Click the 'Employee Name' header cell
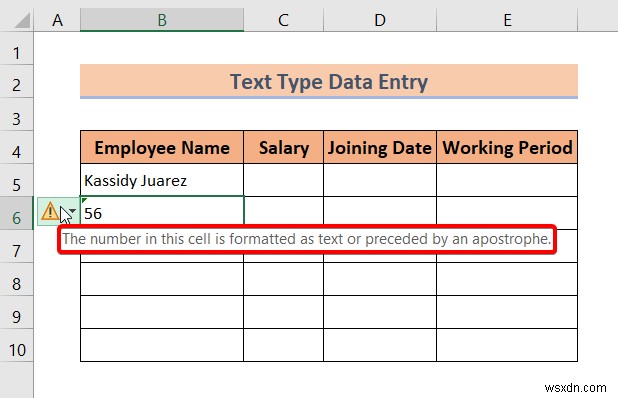This screenshot has width=618, height=398. [x=162, y=147]
